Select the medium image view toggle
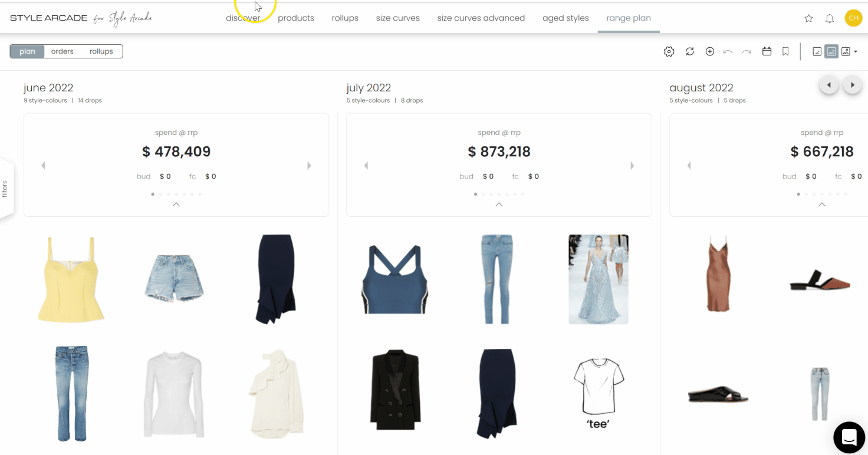Screen dimensions: 868x455 tap(831, 52)
